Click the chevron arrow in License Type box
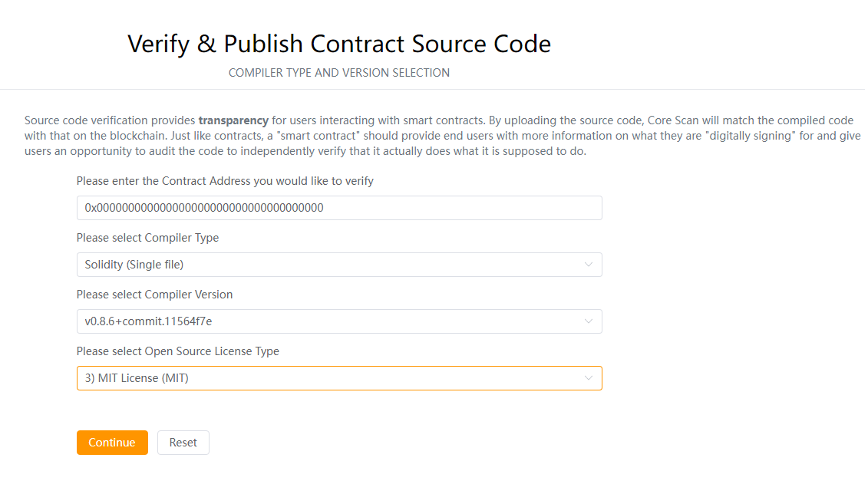868x494 pixels. click(x=589, y=378)
